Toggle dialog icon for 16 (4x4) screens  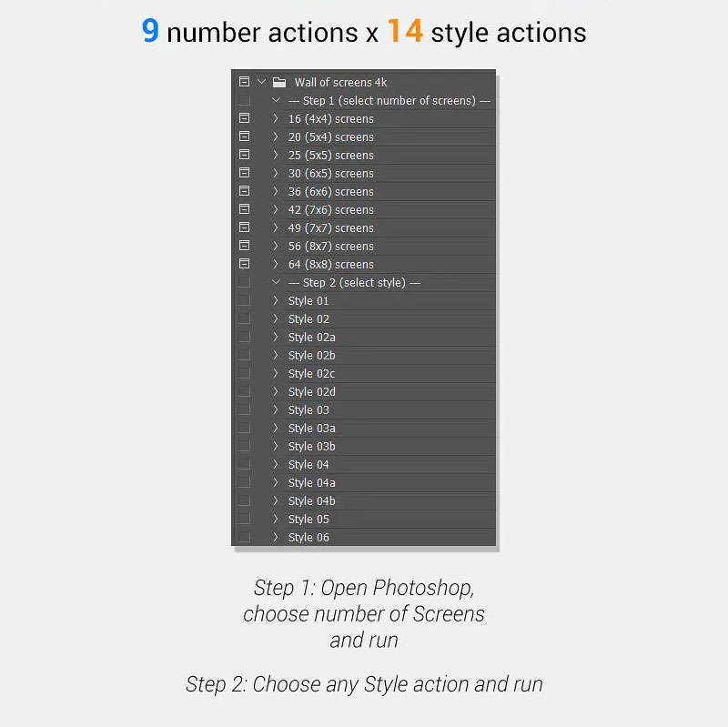tap(244, 118)
